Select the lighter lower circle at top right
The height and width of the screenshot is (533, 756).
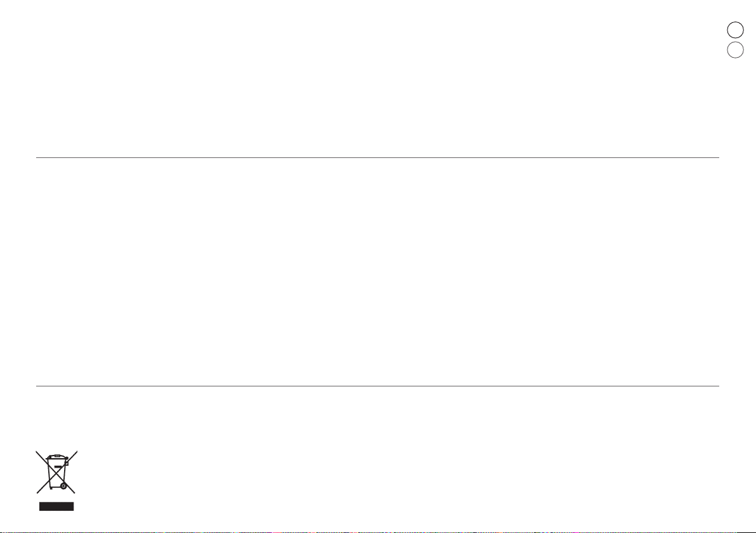point(735,50)
